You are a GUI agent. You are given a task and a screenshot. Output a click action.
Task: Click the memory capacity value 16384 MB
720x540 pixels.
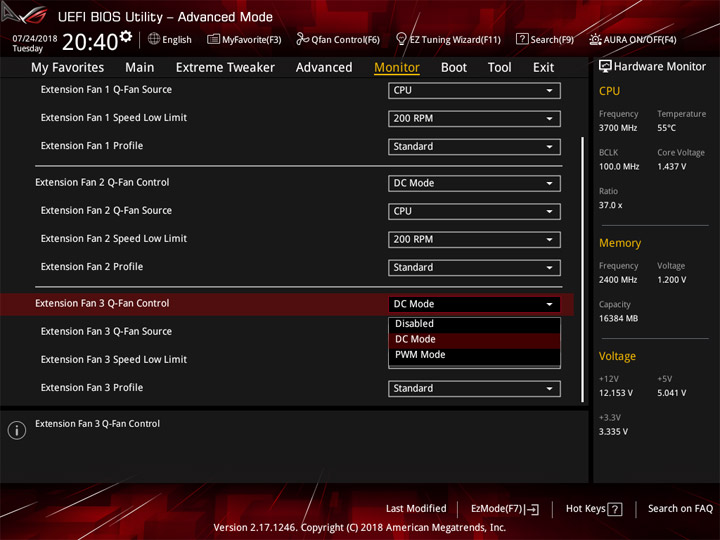[x=618, y=318]
